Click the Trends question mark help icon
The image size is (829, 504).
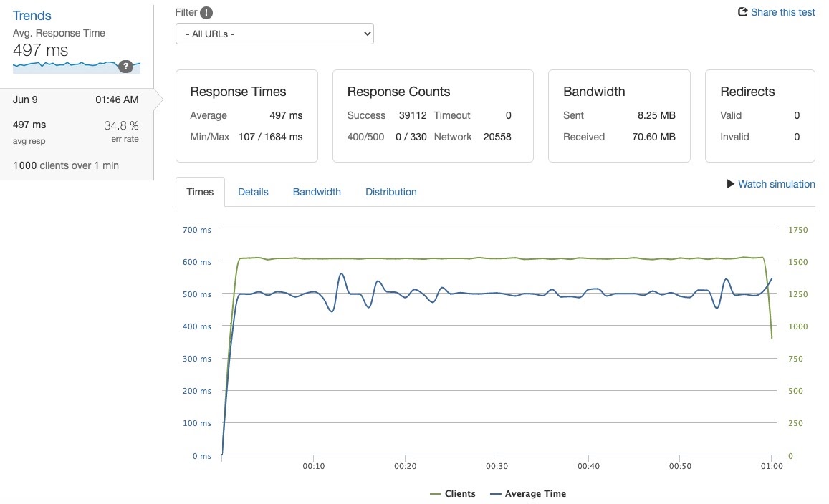[125, 67]
